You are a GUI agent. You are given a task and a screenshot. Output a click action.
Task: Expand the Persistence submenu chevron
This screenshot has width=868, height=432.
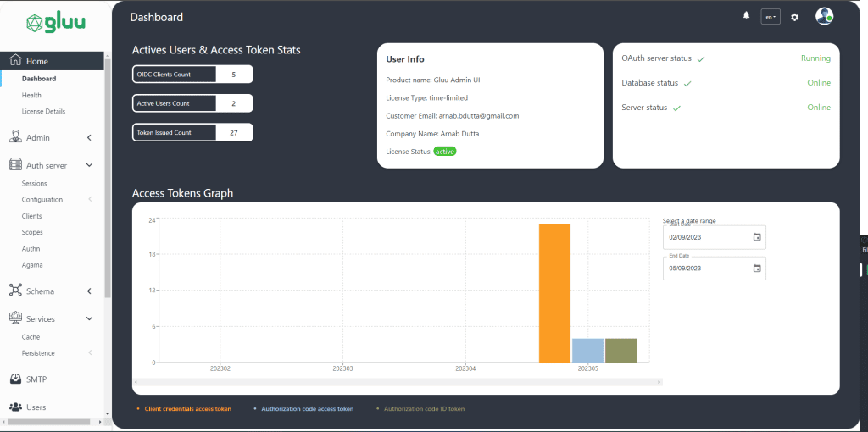tap(90, 353)
